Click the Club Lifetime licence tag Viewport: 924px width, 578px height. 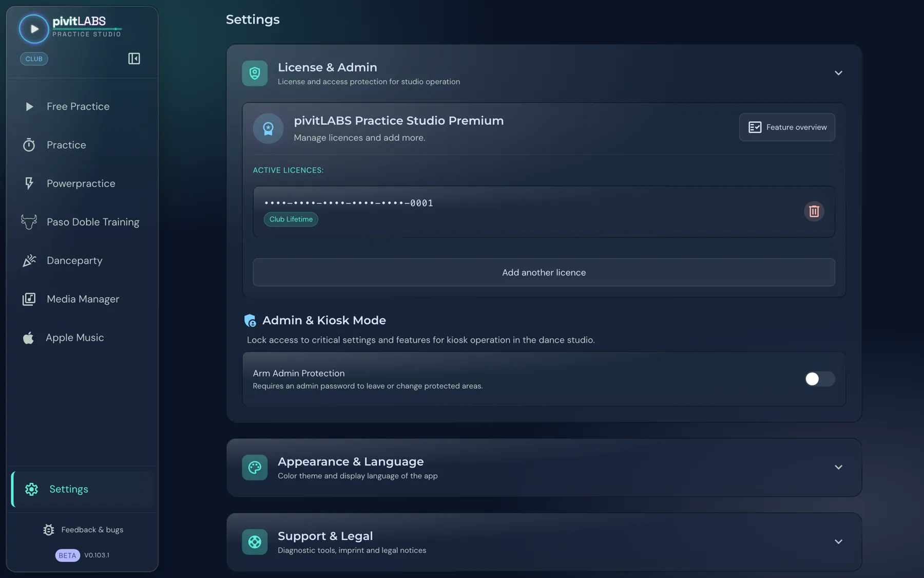click(x=291, y=219)
